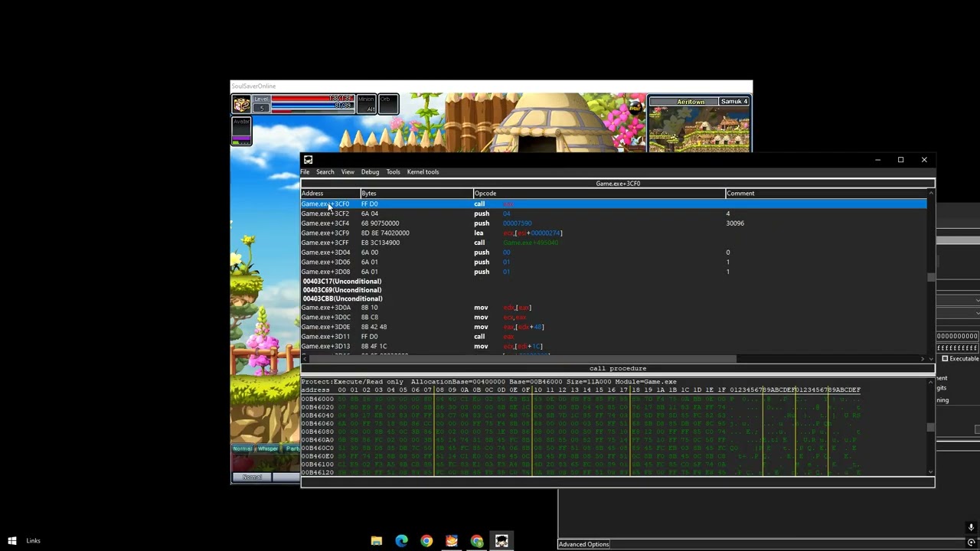Open the Debug menu

(x=370, y=172)
